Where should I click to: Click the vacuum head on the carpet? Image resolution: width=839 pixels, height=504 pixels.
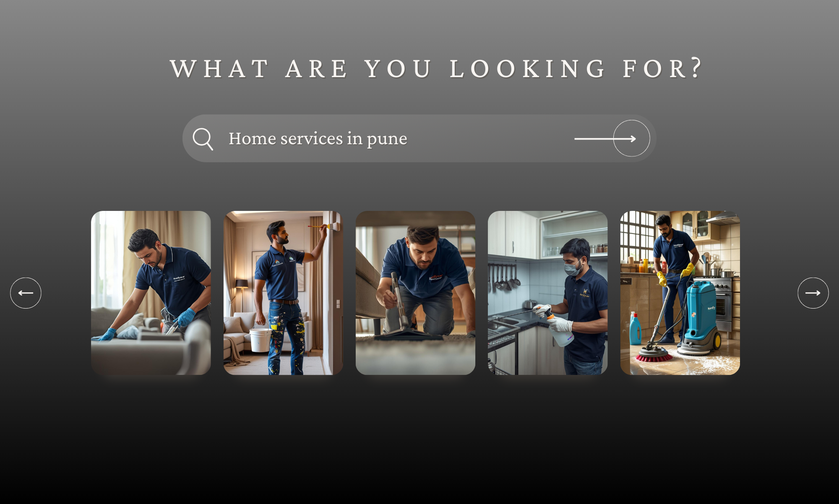point(406,334)
